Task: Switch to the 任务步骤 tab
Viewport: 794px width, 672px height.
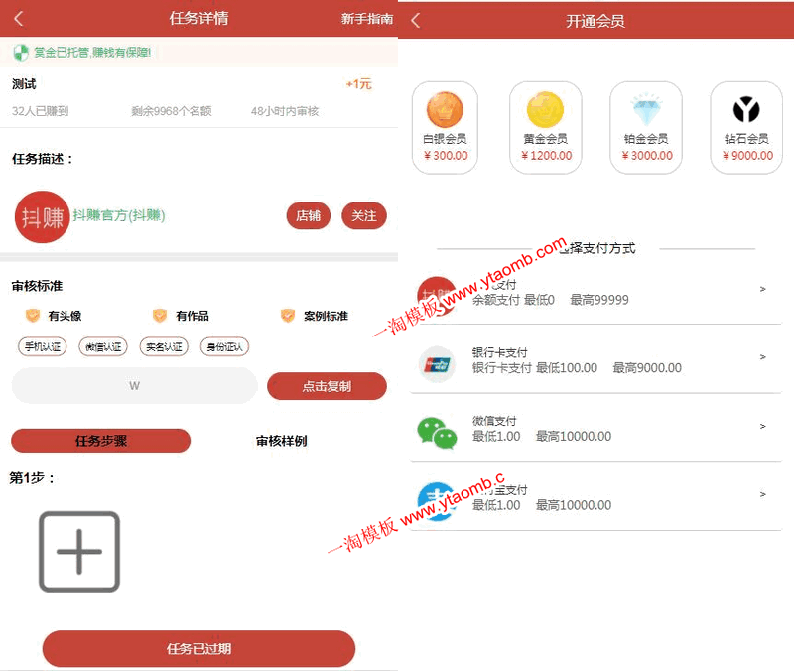Action: coord(101,441)
